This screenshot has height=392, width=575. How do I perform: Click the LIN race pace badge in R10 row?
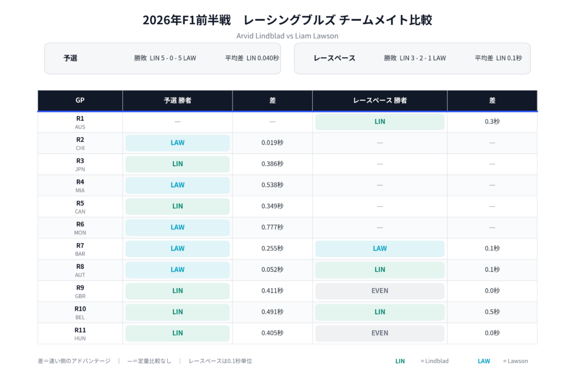[380, 312]
